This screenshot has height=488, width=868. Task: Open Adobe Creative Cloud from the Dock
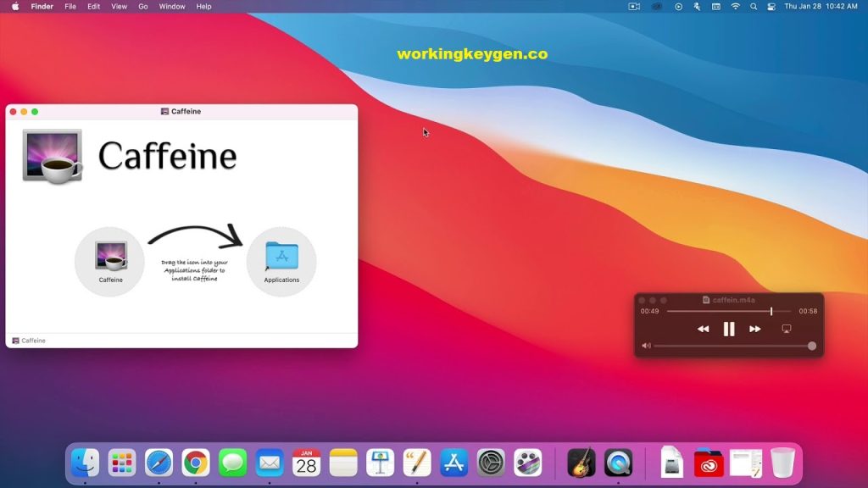709,463
